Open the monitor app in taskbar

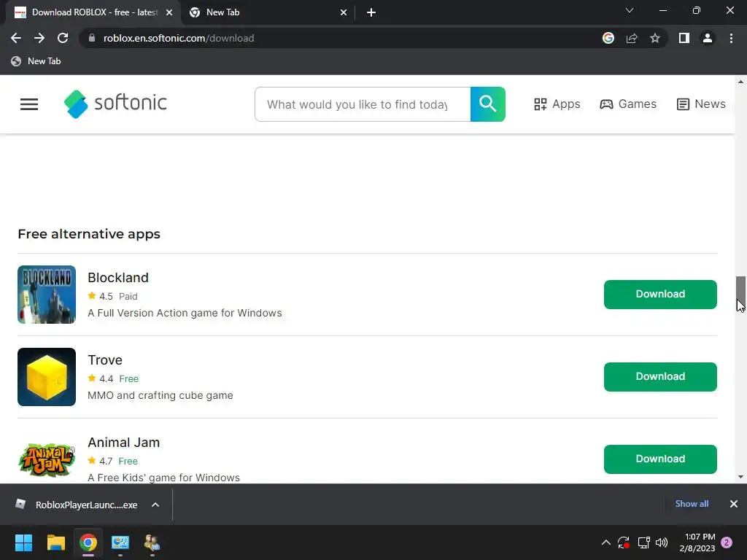click(120, 542)
